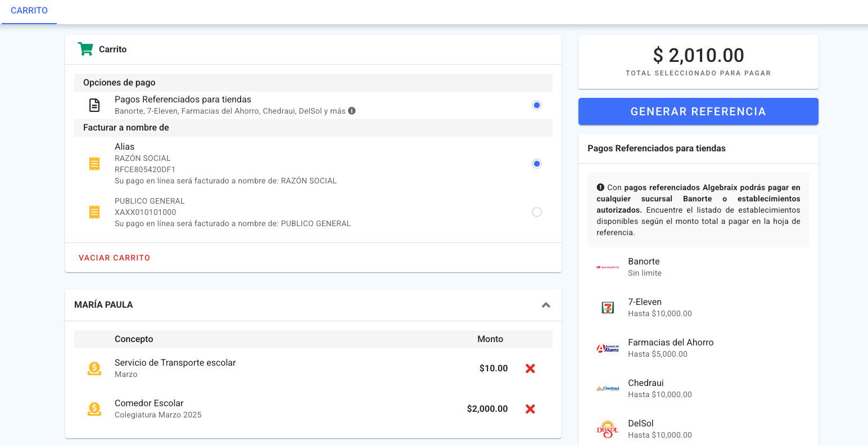868x445 pixels.
Task: Click 'TOTAL SELECCIONADO PARA PAGAR' label
Action: click(698, 73)
